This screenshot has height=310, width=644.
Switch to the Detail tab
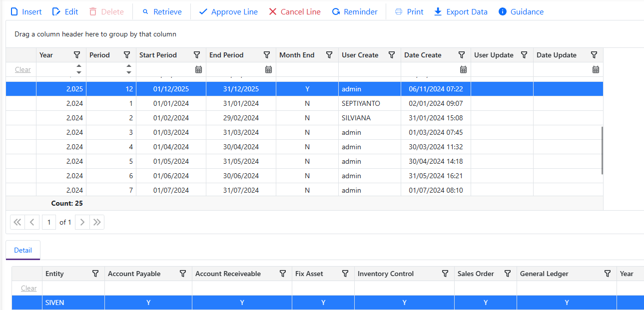point(23,250)
